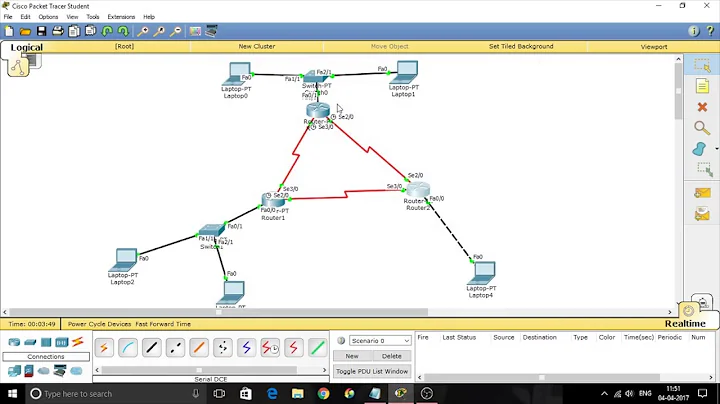The width and height of the screenshot is (720, 404).
Task: Open the Help menu
Action: (149, 17)
